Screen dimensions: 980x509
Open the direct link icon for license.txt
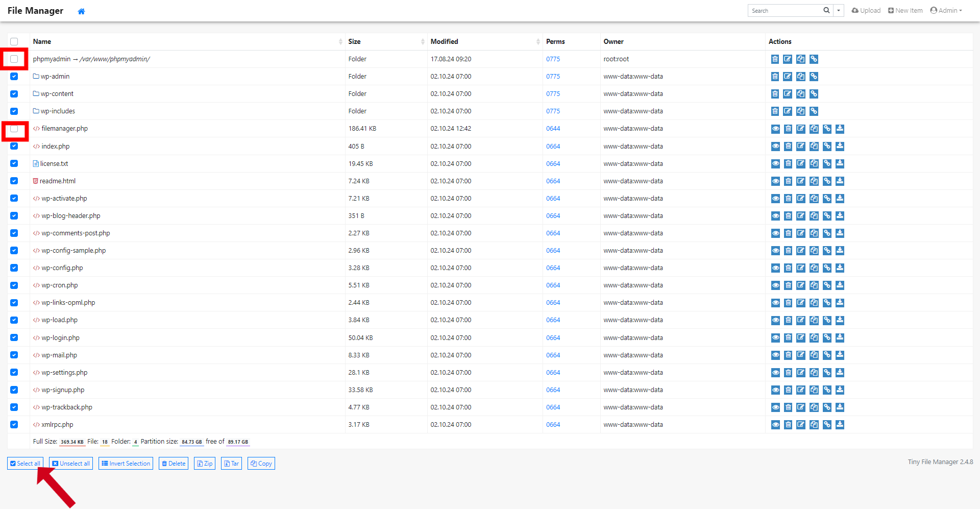point(827,164)
